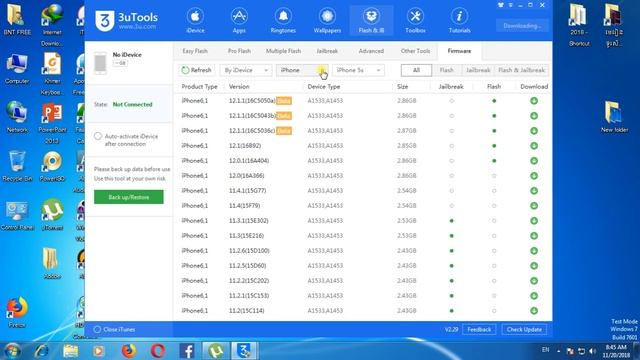640x360 pixels.
Task: Open the Flash & JB section
Action: pos(371,21)
